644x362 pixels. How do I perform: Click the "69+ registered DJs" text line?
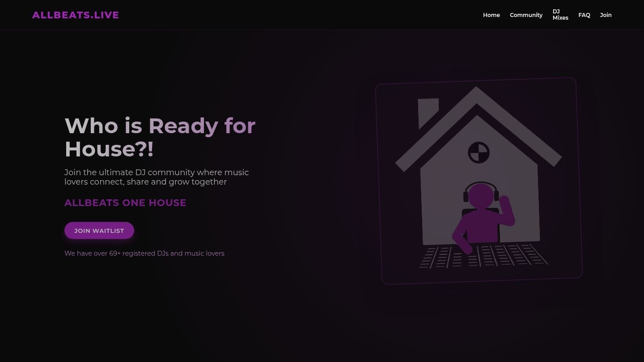tap(144, 253)
